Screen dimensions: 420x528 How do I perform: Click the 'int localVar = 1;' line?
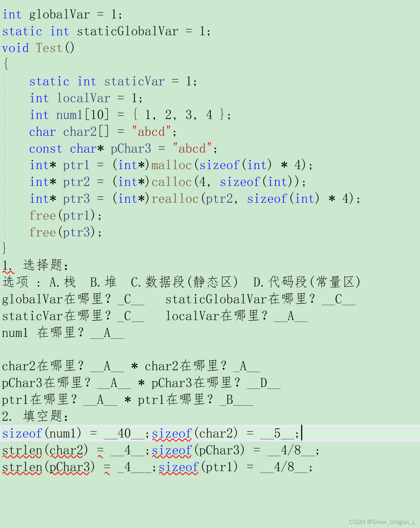[x=86, y=98]
